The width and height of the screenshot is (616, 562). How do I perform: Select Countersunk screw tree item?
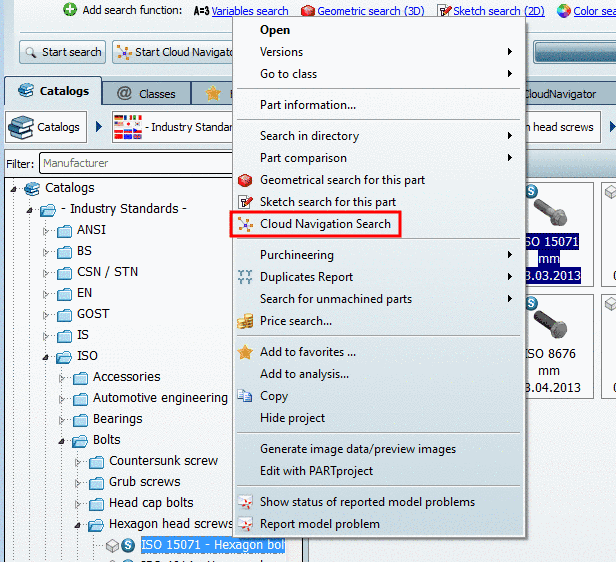(x=163, y=461)
